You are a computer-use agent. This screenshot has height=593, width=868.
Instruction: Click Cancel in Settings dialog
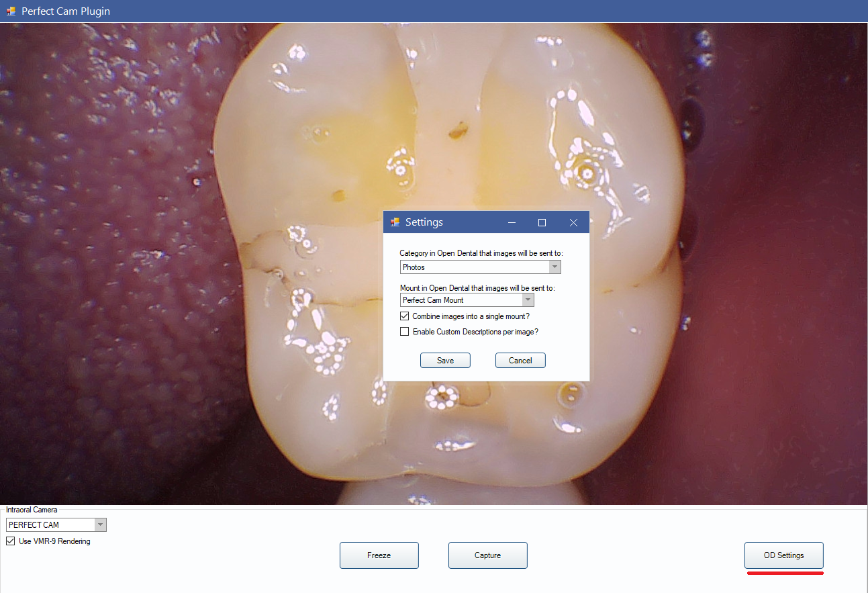[520, 360]
